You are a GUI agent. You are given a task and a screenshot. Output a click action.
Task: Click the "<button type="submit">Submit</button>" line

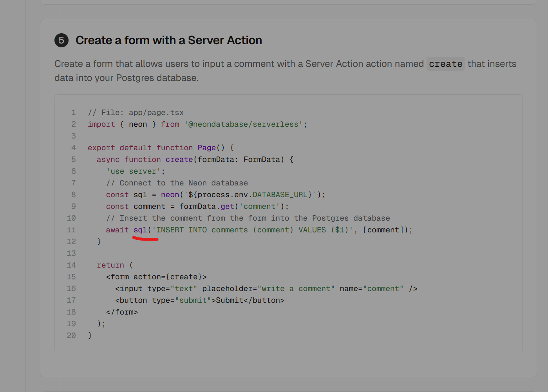(x=200, y=300)
